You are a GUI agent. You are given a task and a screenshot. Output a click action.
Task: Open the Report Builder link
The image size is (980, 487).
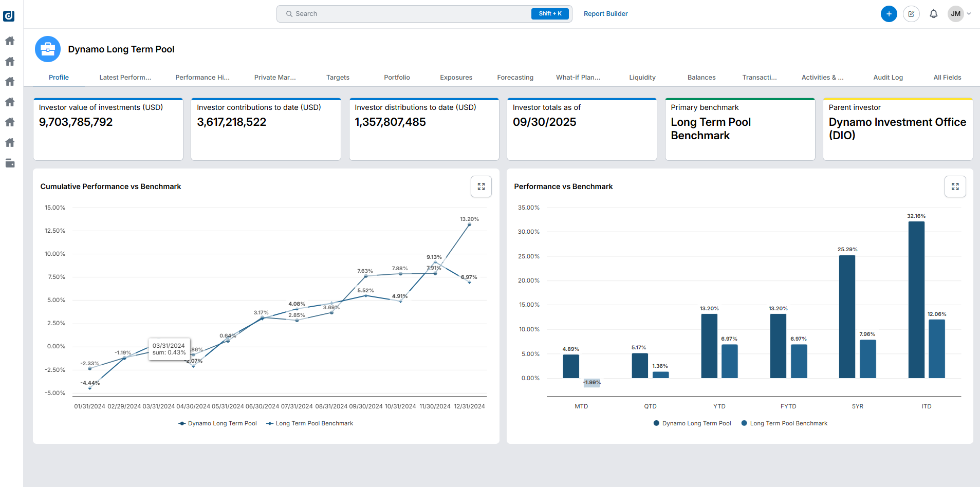605,14
